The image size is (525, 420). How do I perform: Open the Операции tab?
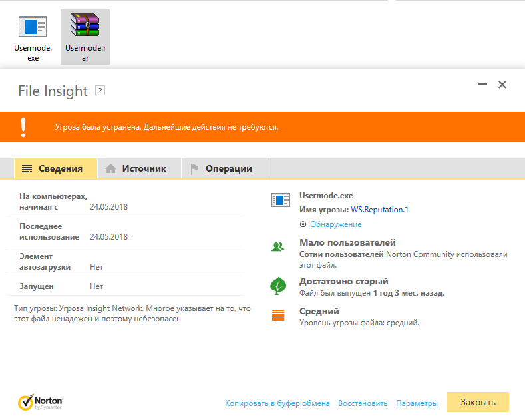(224, 168)
